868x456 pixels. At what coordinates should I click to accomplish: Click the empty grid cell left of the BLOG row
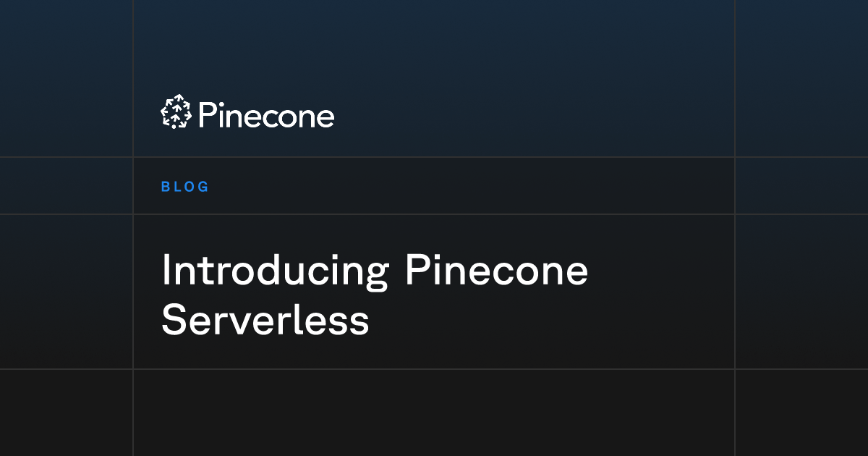tap(67, 185)
